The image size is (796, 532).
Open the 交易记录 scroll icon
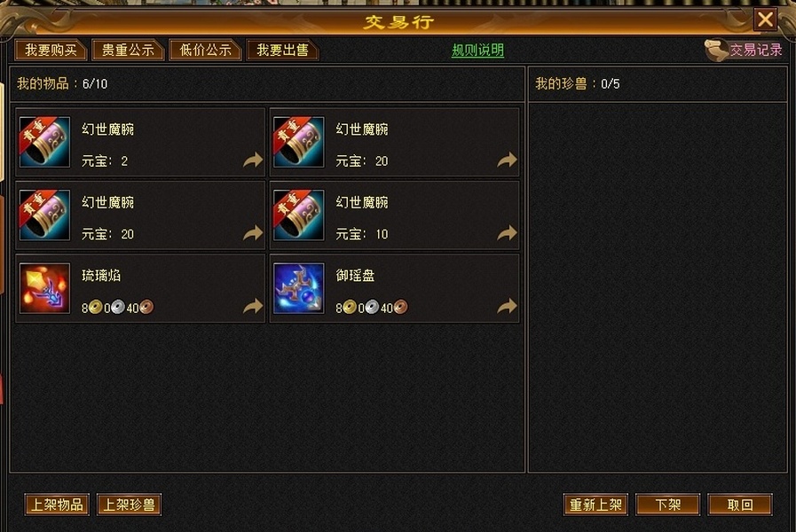[716, 51]
